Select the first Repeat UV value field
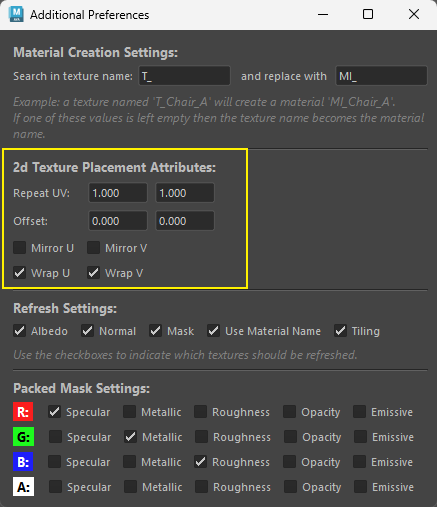The image size is (437, 507). pos(118,193)
